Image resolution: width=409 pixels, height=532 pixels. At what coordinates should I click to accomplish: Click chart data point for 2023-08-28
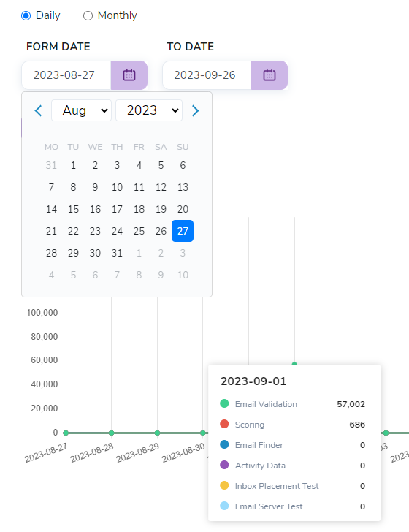[111, 433]
